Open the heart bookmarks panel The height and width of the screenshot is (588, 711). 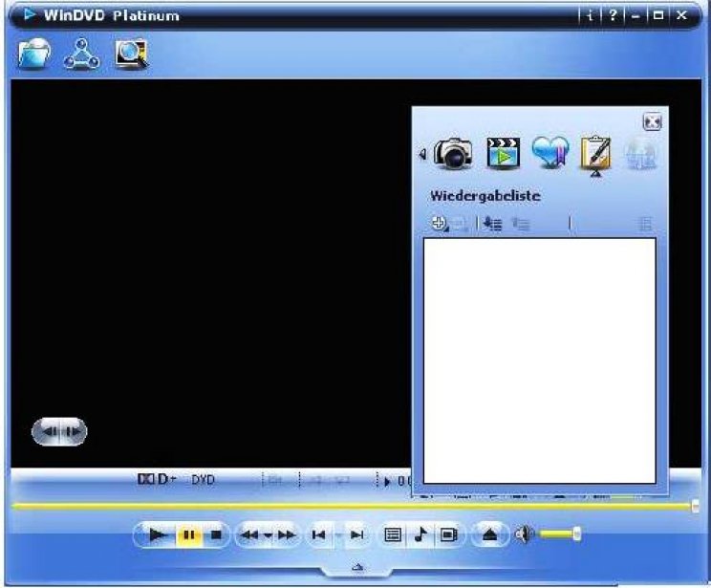550,152
